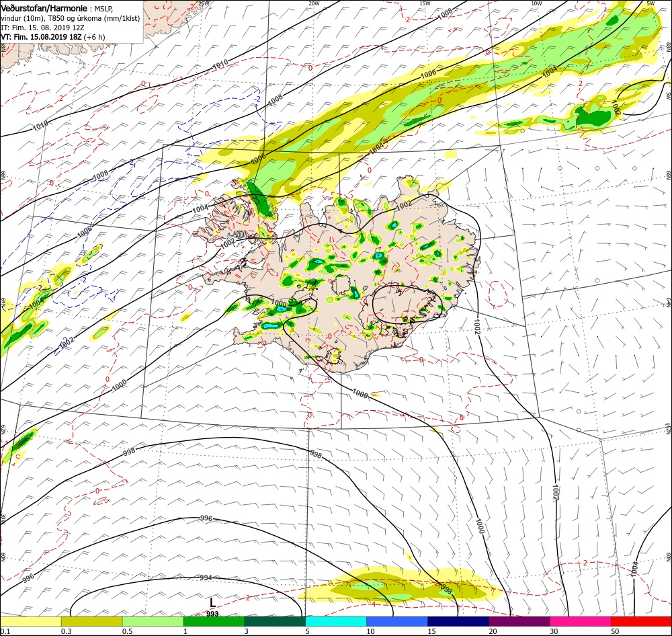
Task: Click the '50' legend value
Action: [615, 631]
